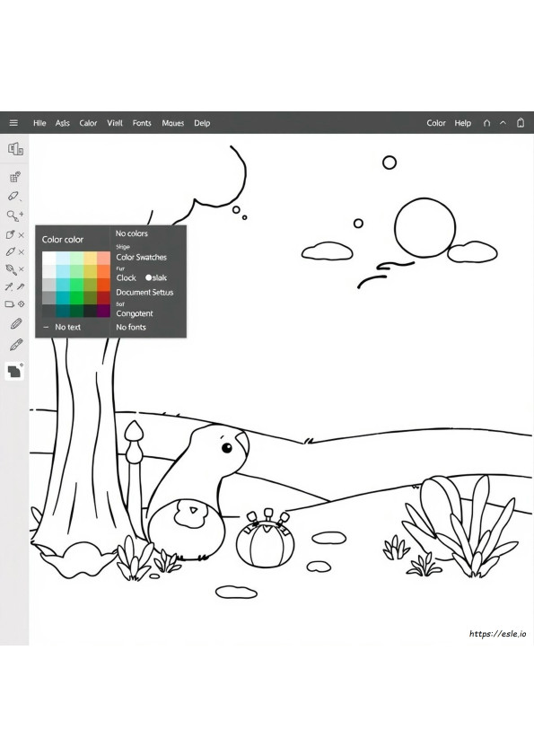Viewport: 534px width, 756px height.
Task: Select the pencil tool near the sidebar bottom
Action: [x=16, y=345]
